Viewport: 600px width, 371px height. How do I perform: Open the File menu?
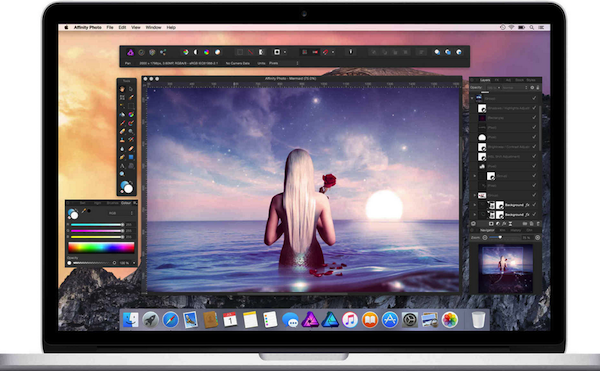point(110,28)
